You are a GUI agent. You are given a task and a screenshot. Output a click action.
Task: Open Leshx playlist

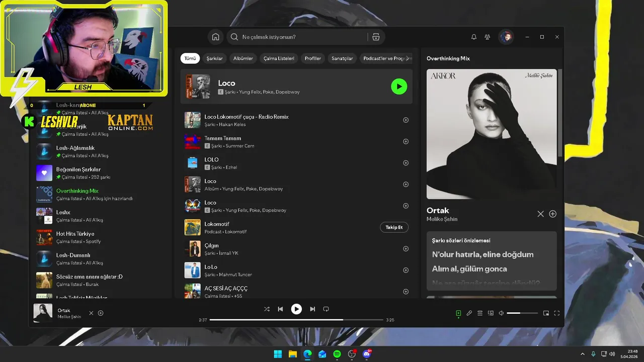(100, 216)
